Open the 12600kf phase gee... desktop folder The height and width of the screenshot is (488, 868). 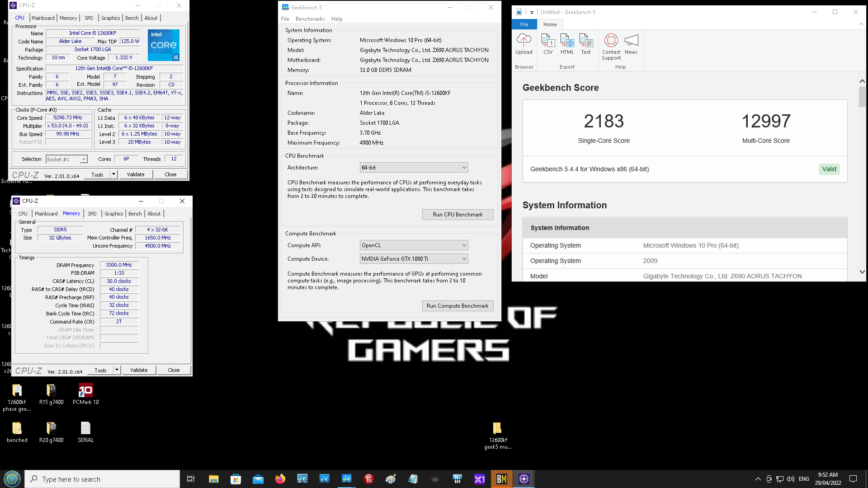pyautogui.click(x=17, y=398)
